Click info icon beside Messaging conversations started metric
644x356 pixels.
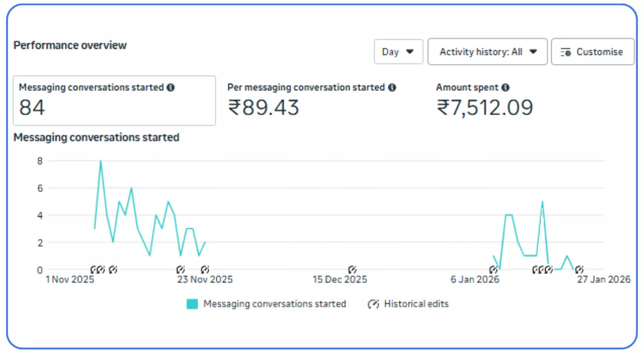170,87
